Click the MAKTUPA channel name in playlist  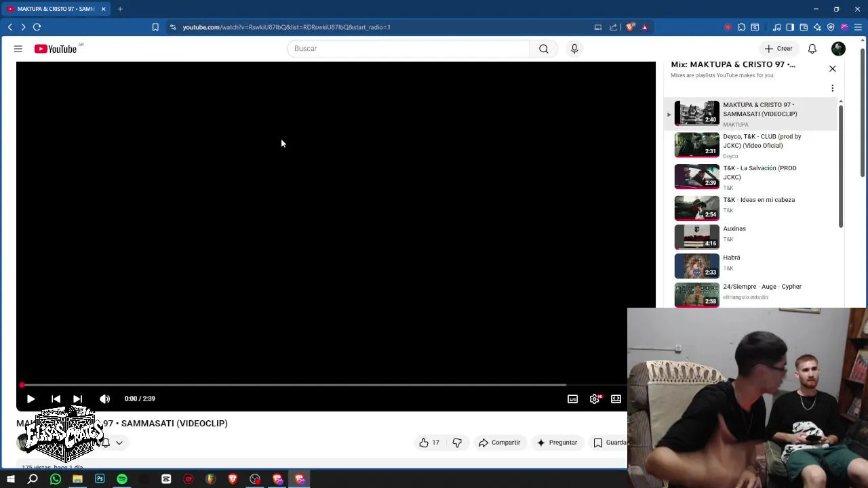click(x=736, y=125)
